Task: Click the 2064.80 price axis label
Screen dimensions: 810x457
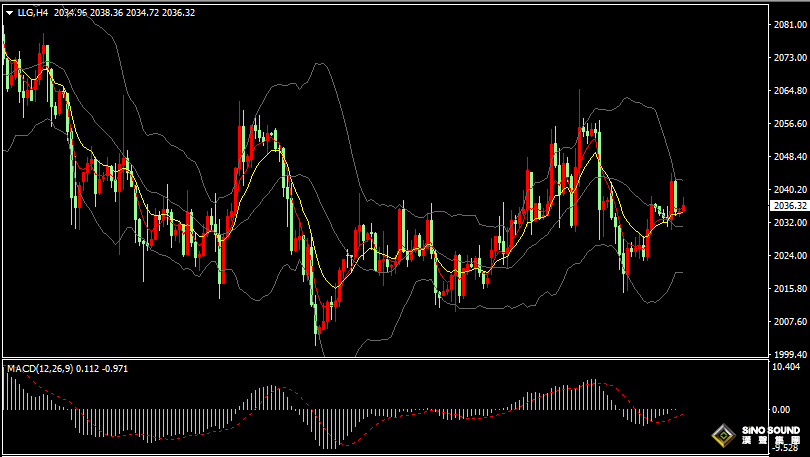Action: (789, 91)
